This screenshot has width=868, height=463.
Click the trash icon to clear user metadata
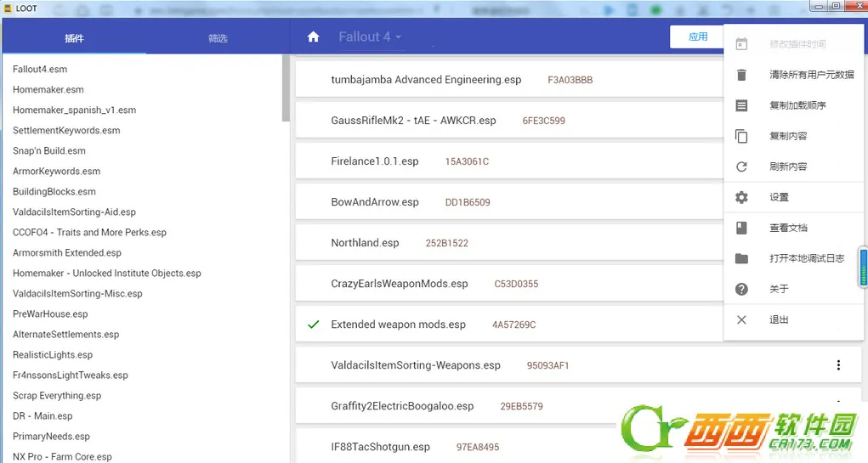741,75
